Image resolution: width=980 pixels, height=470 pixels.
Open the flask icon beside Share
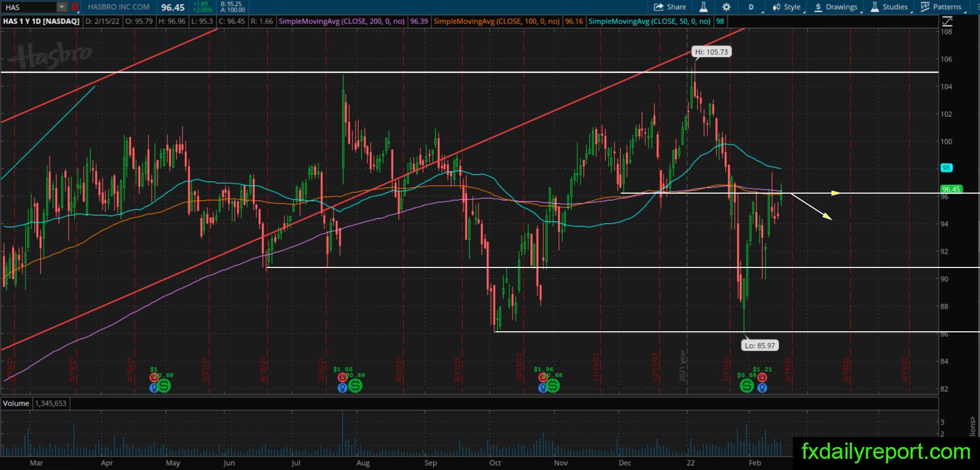(x=703, y=7)
